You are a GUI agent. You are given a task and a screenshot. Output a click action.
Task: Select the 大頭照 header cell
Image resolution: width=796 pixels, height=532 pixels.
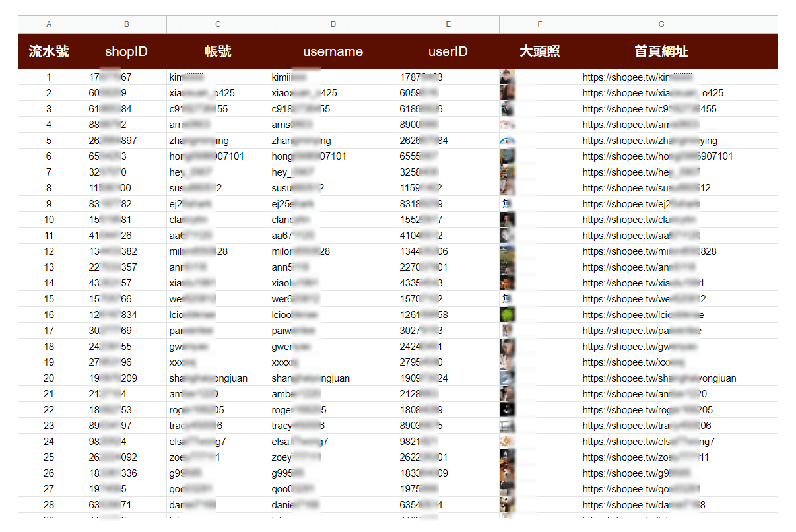click(539, 51)
